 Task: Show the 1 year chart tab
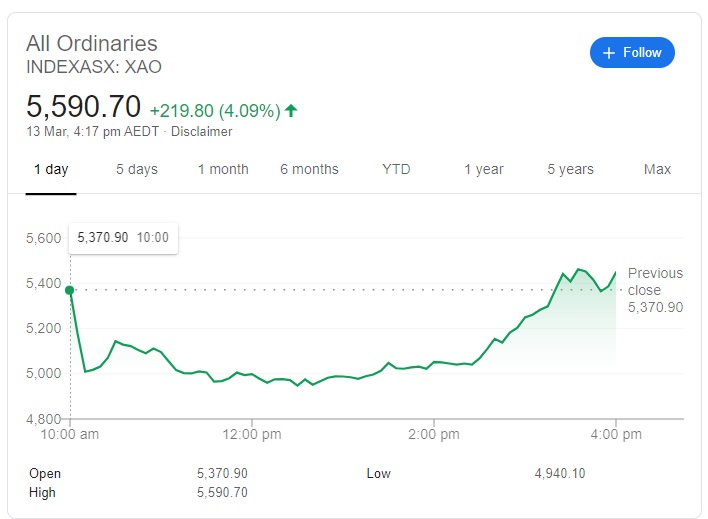tap(483, 169)
